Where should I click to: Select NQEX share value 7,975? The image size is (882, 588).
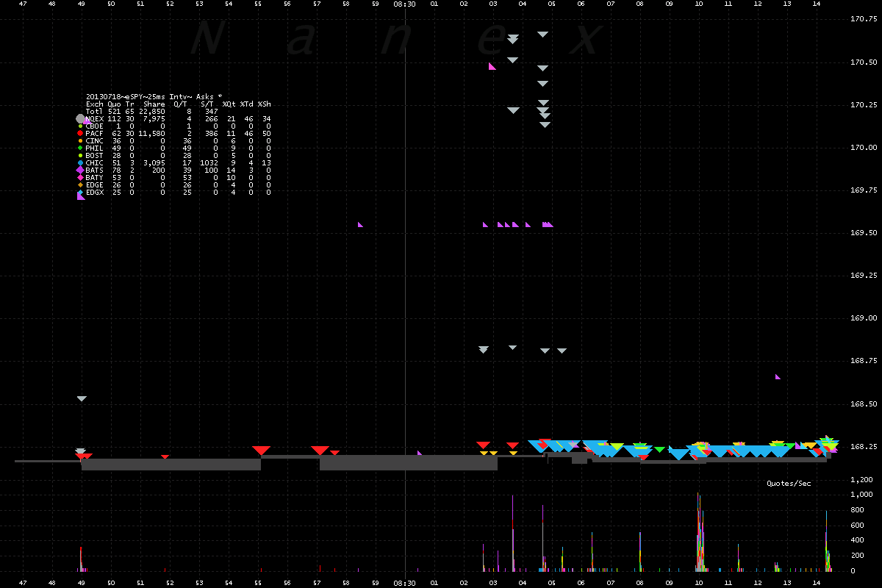coord(154,118)
